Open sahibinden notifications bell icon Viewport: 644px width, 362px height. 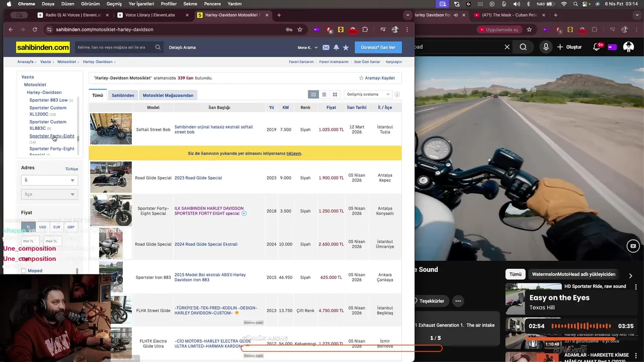pyautogui.click(x=336, y=47)
